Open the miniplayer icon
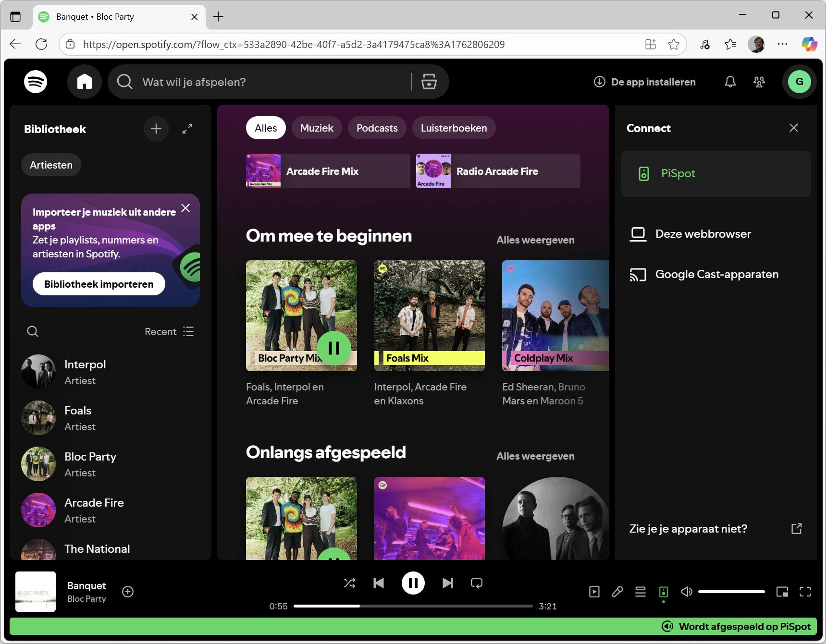 pos(782,592)
